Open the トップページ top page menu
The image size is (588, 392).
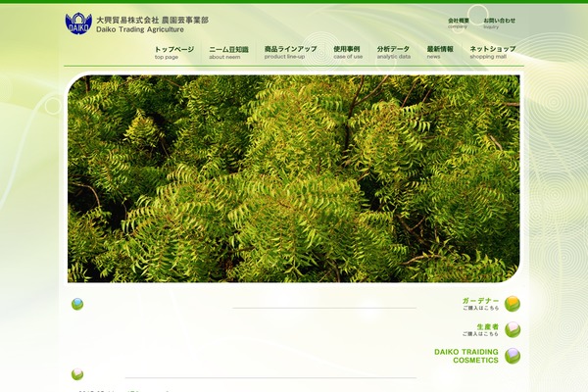click(x=174, y=53)
